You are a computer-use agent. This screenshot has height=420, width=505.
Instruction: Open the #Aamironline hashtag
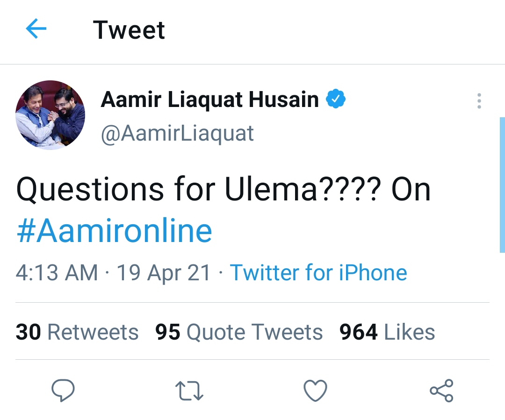(115, 230)
